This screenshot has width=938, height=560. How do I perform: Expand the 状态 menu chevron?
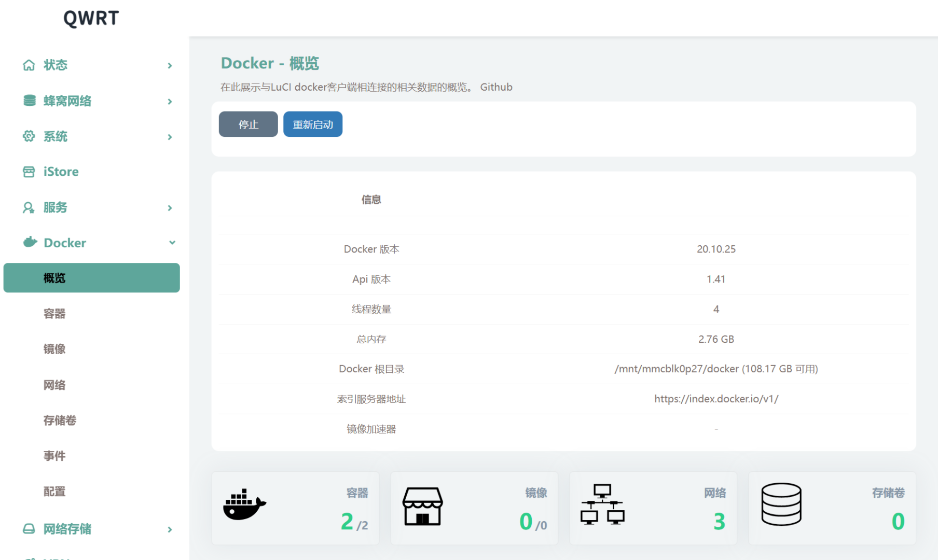170,65
